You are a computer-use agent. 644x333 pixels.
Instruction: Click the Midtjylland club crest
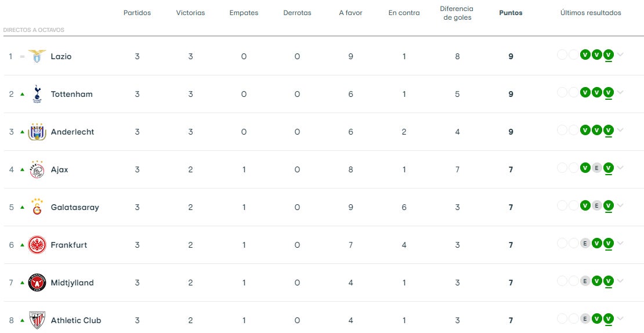(x=37, y=283)
